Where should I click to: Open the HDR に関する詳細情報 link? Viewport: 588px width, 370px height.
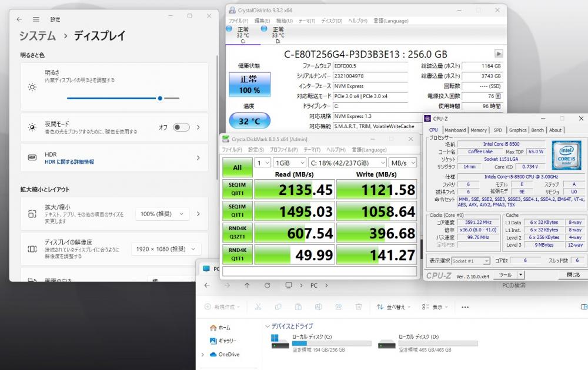click(69, 162)
